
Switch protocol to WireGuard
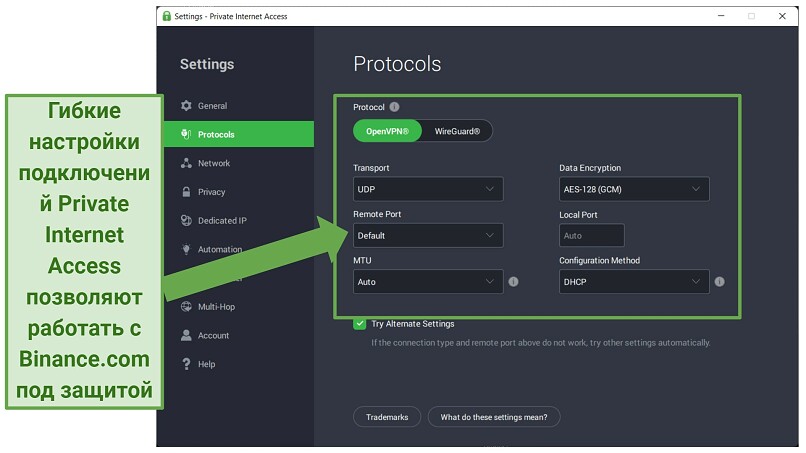pyautogui.click(x=457, y=131)
